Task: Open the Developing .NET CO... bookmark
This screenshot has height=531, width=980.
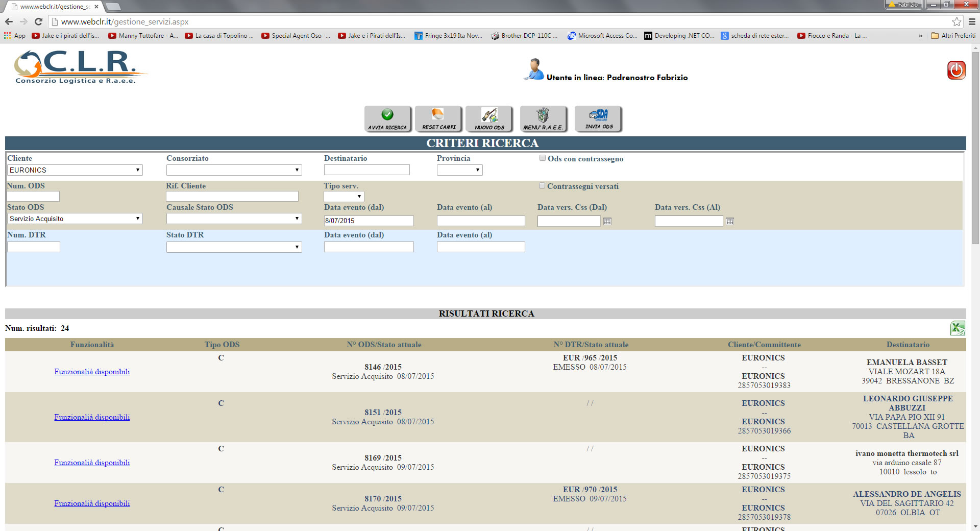Action: coord(679,36)
